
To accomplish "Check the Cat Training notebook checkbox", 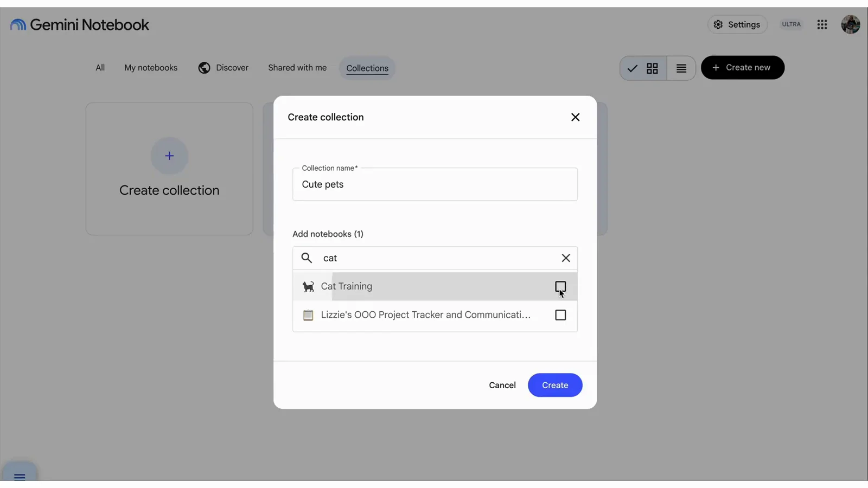I will pyautogui.click(x=560, y=286).
